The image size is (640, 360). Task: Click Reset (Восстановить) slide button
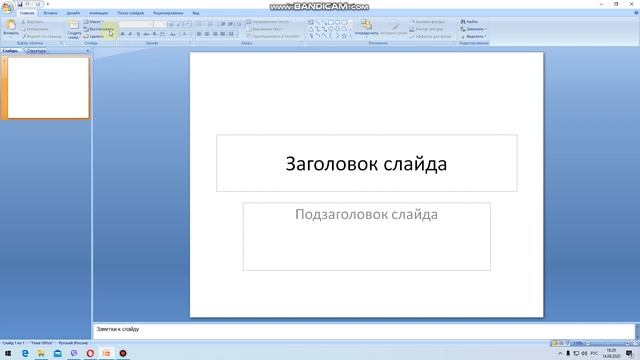98,29
